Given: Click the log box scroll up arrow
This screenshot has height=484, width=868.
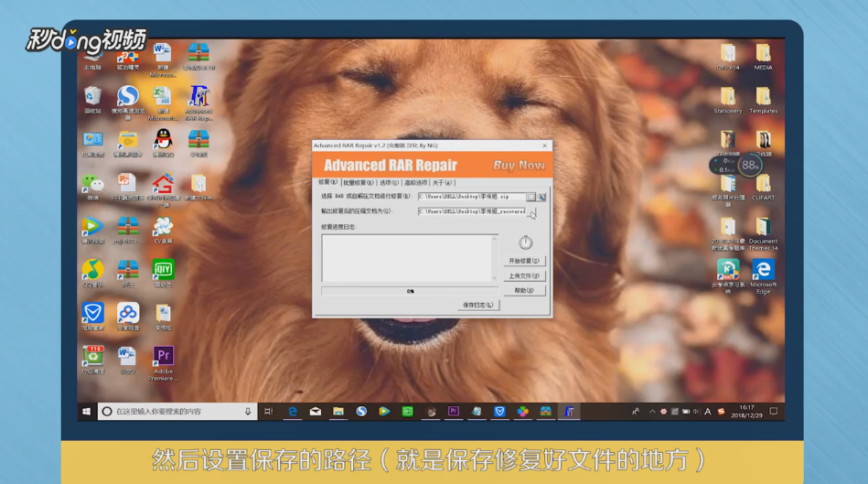Looking at the screenshot, I should point(495,239).
